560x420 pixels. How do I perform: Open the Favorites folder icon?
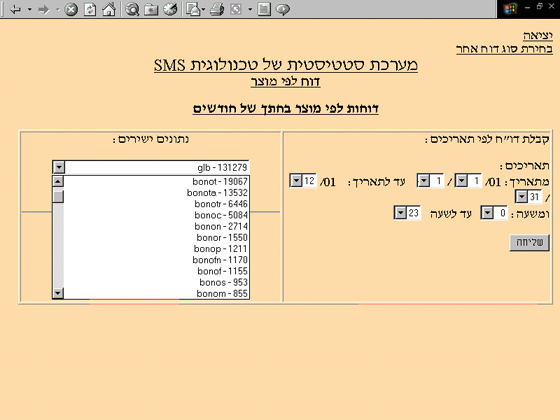point(151,9)
